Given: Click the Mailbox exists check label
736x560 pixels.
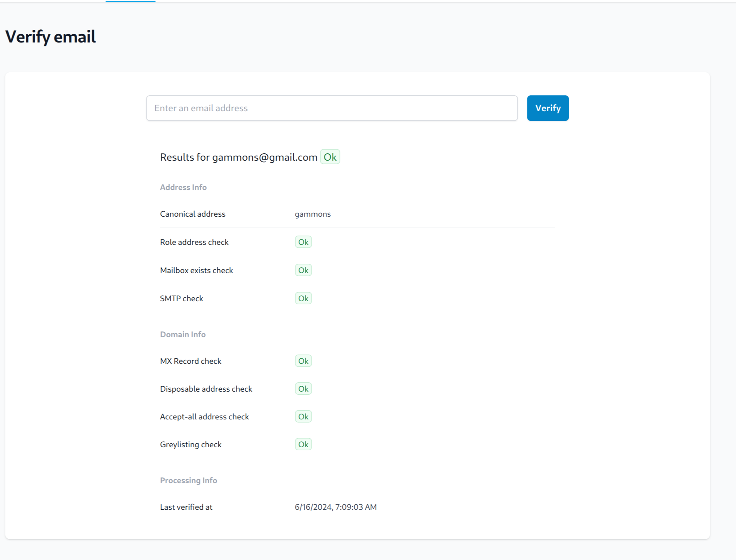Looking at the screenshot, I should click(x=196, y=270).
